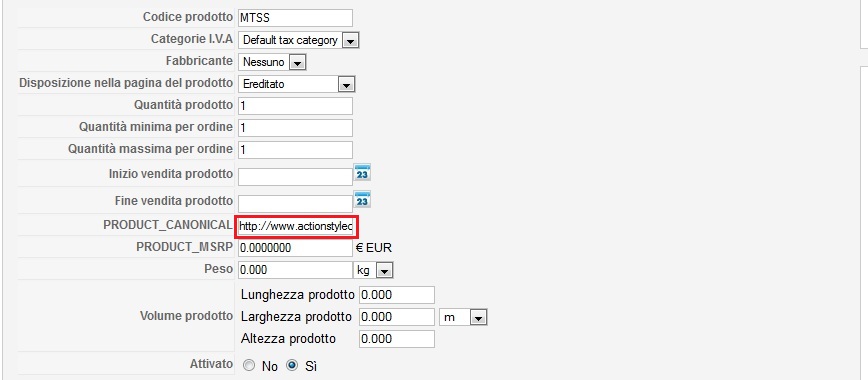Click Quantità massima per ordine field

[295, 150]
